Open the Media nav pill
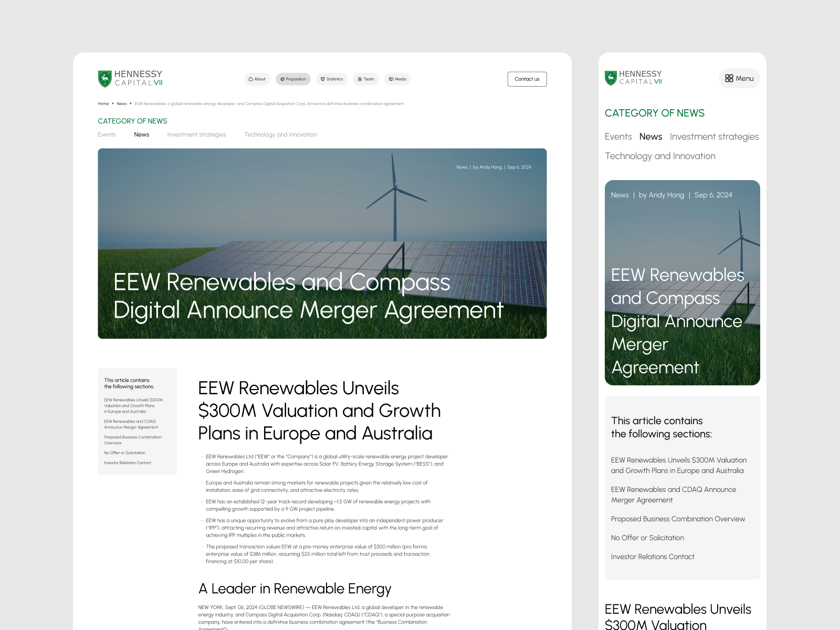Viewport: 840px width, 630px height. click(x=397, y=79)
